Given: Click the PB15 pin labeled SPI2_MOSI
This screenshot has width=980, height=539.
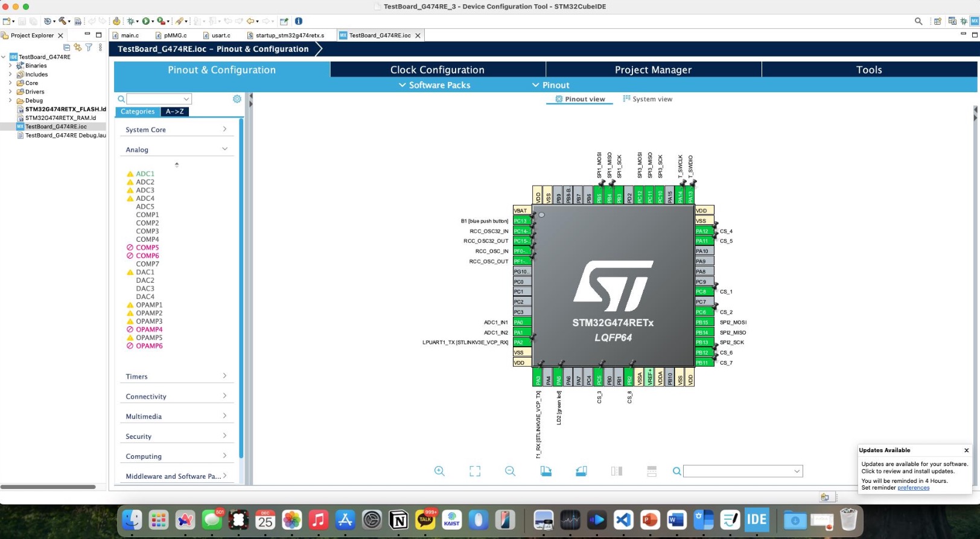Looking at the screenshot, I should [x=704, y=322].
